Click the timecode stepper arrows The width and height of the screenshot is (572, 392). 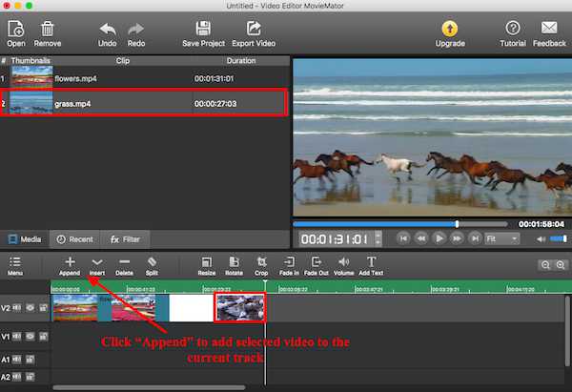coord(378,238)
